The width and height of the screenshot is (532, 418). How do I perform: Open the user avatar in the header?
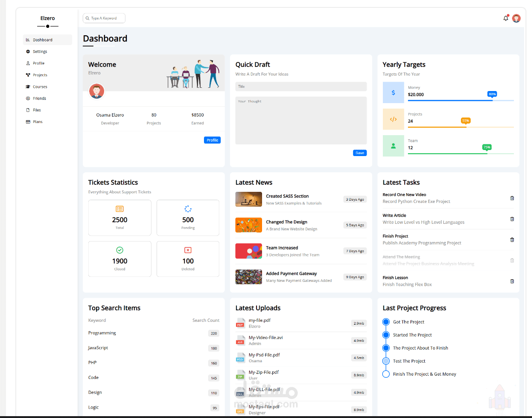(516, 19)
